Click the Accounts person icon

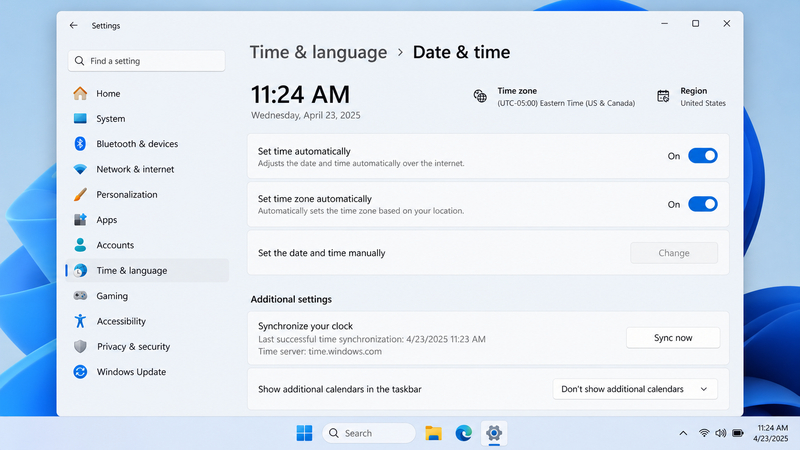80,245
